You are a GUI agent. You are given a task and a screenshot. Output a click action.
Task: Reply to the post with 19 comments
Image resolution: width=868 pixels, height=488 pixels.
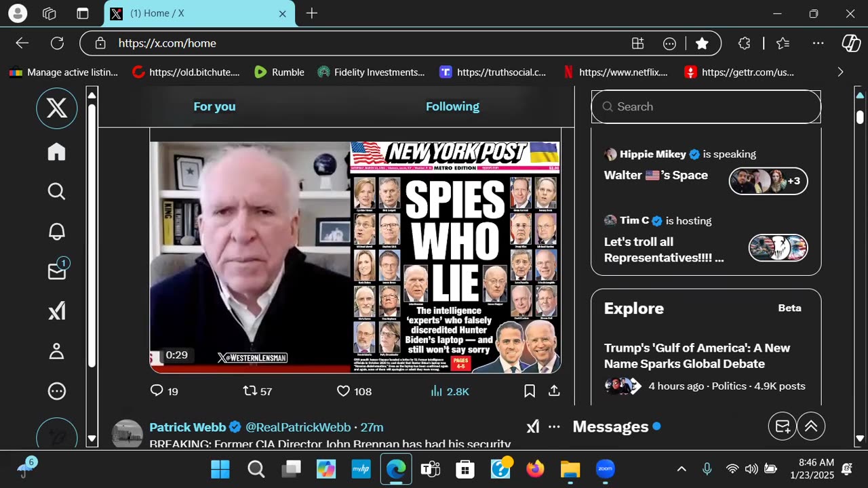tap(163, 391)
